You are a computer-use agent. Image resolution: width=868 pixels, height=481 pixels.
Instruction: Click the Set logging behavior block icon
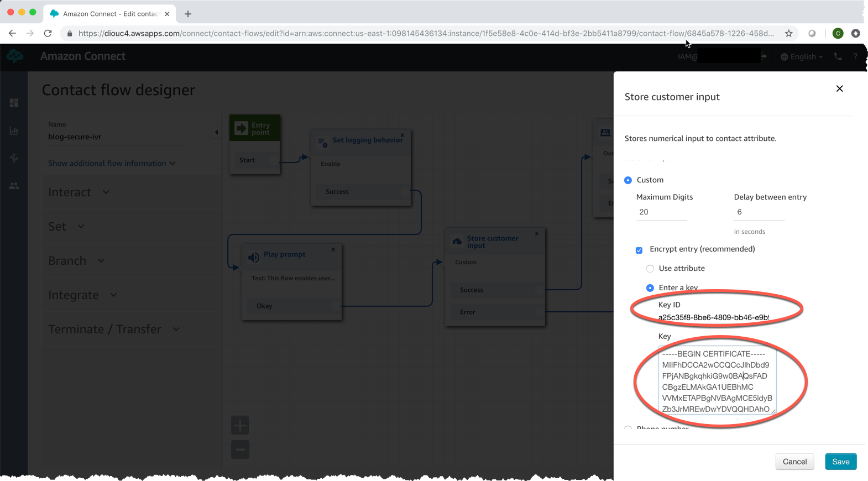[x=322, y=142]
